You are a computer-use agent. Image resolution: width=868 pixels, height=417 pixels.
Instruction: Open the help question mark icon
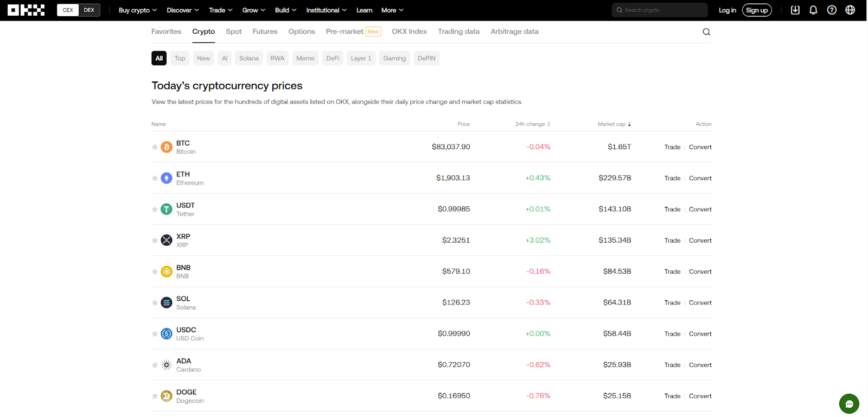[x=832, y=10]
